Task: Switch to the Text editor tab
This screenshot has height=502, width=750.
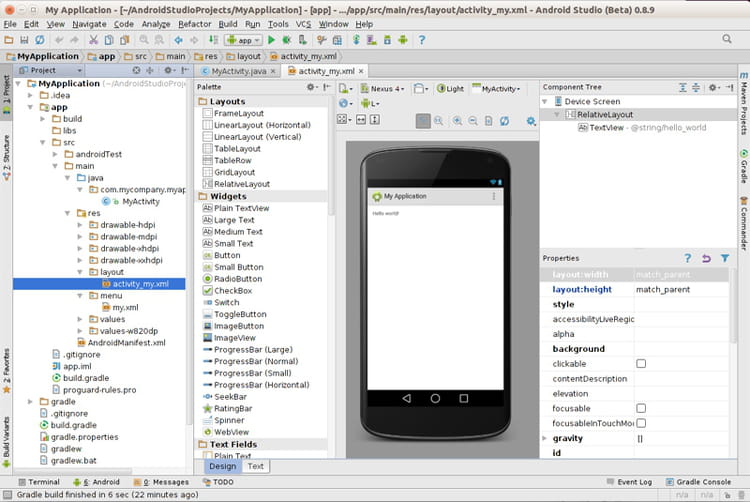Action: pyautogui.click(x=255, y=466)
